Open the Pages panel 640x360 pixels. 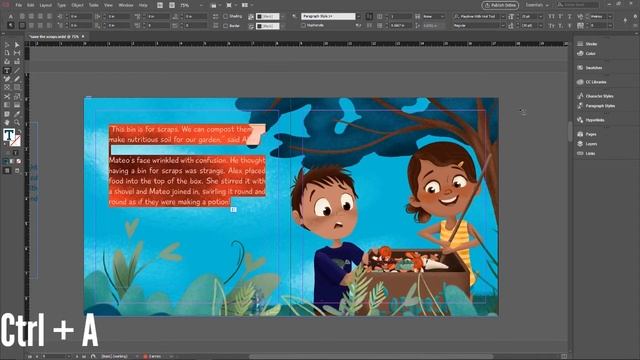(587, 134)
